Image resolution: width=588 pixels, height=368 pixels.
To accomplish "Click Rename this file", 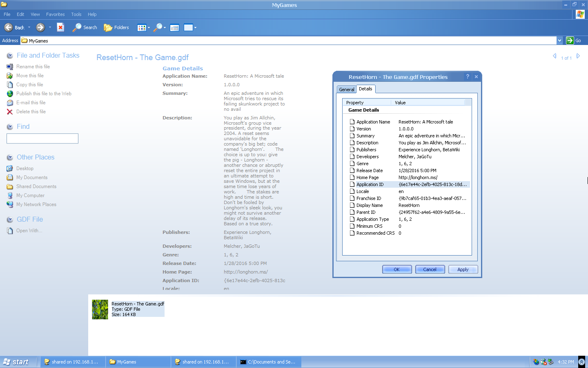I will point(33,67).
